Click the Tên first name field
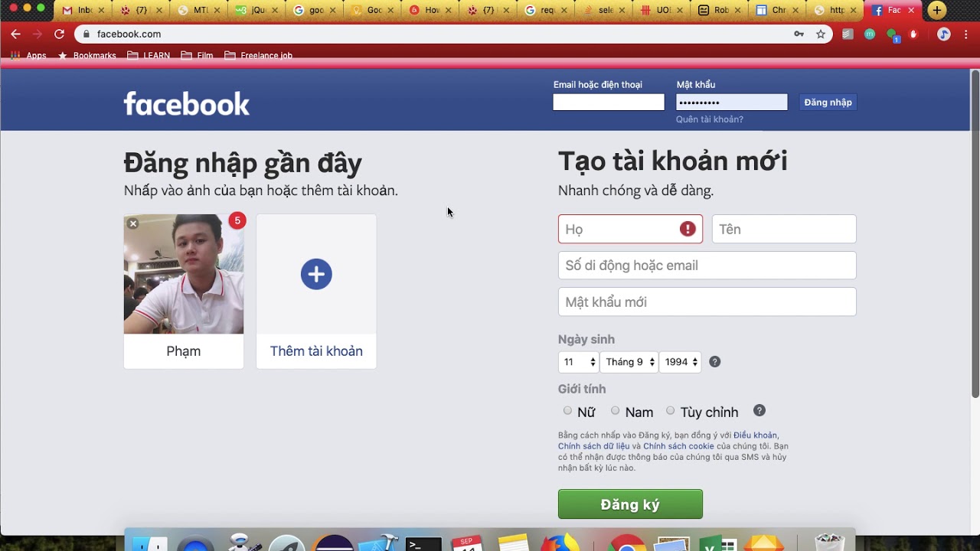 point(784,229)
